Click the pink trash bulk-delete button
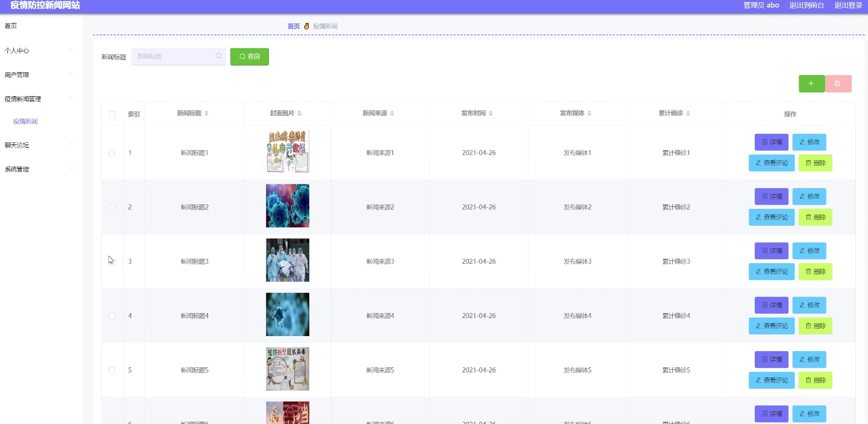Image resolution: width=868 pixels, height=424 pixels. (838, 83)
